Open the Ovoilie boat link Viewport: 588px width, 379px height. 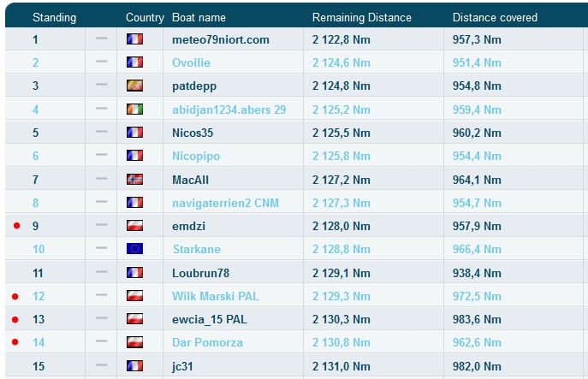point(191,62)
